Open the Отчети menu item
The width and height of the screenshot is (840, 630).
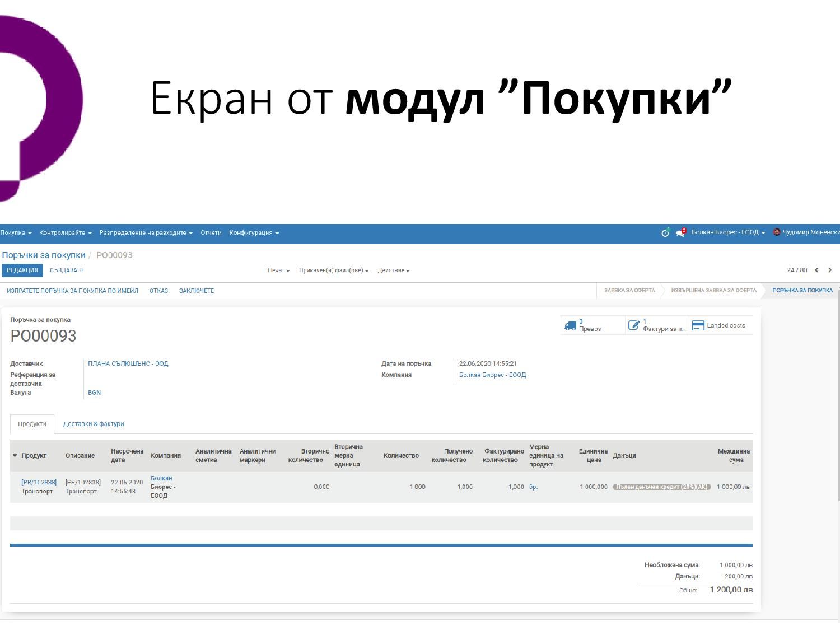coord(211,233)
